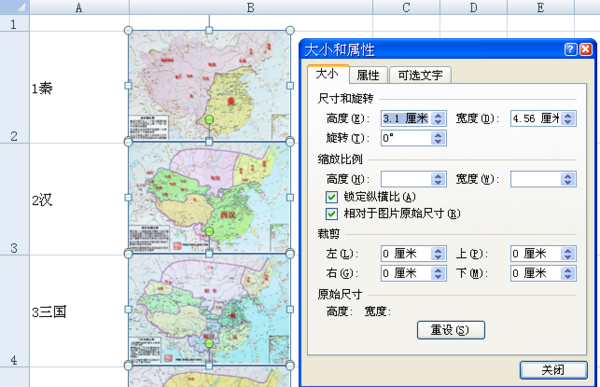Select row 1 header

(14, 24)
